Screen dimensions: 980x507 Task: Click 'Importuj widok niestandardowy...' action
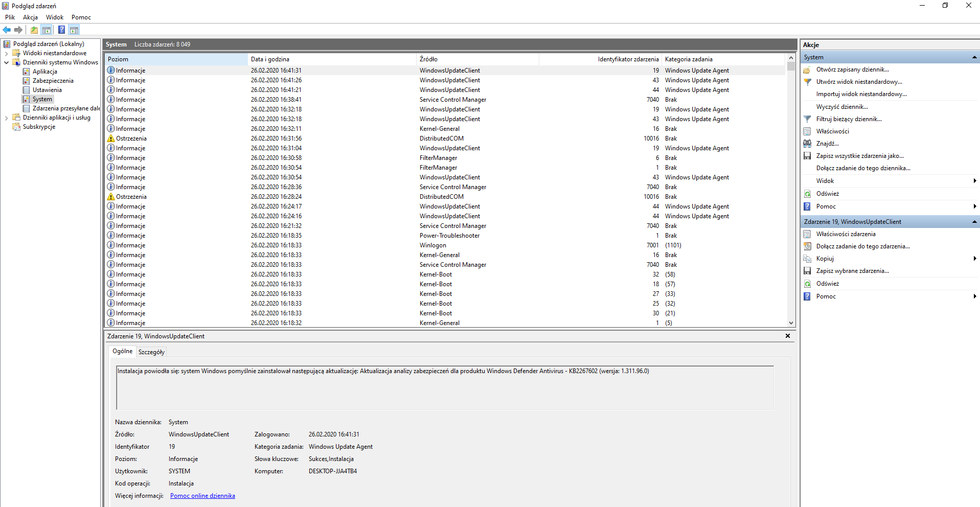(x=861, y=94)
